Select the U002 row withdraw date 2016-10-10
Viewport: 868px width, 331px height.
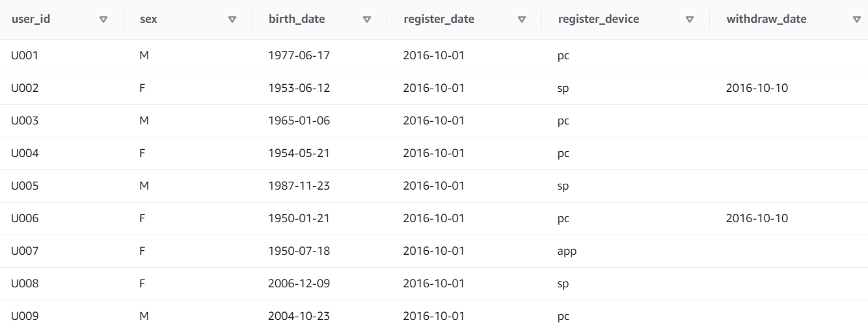757,88
